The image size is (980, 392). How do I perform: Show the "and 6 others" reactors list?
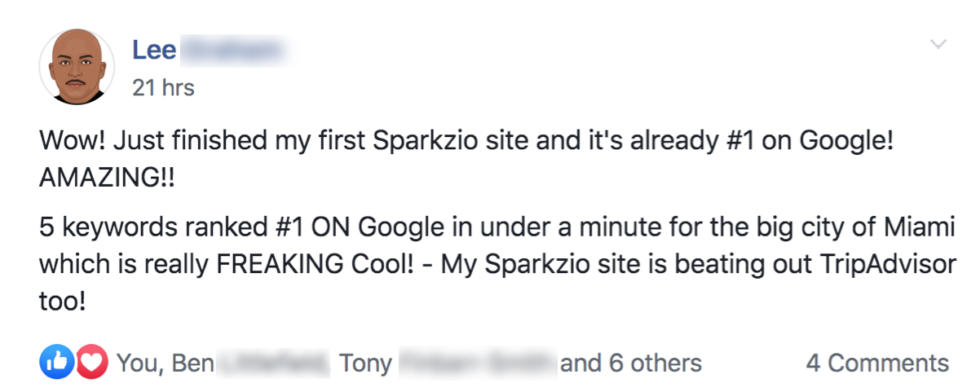click(x=630, y=363)
